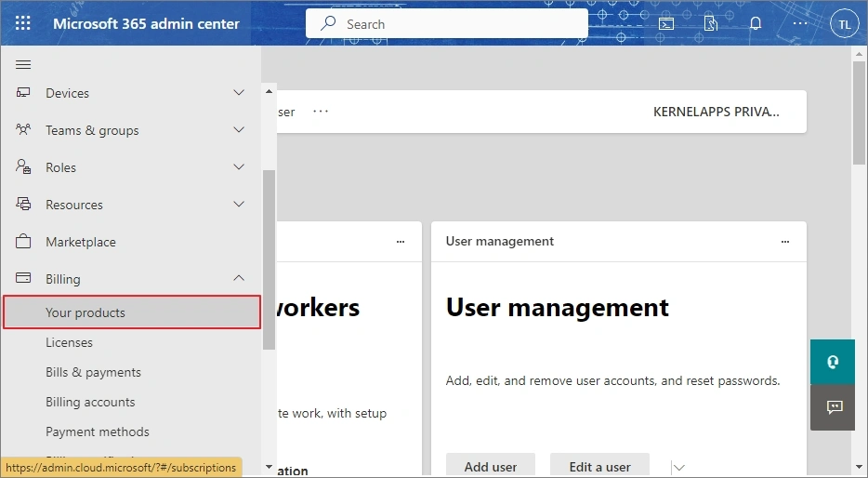Click the Billing nav label
The height and width of the screenshot is (478, 868).
[x=63, y=279]
